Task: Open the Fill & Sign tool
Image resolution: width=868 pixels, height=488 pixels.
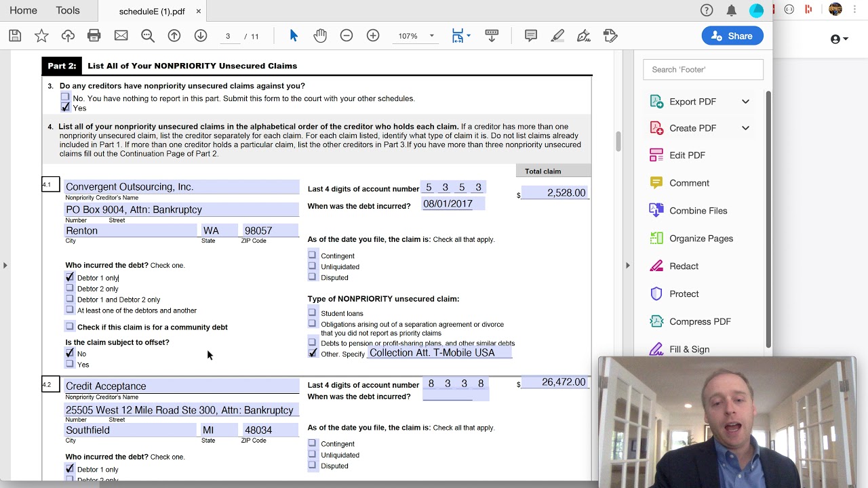Action: pyautogui.click(x=689, y=350)
